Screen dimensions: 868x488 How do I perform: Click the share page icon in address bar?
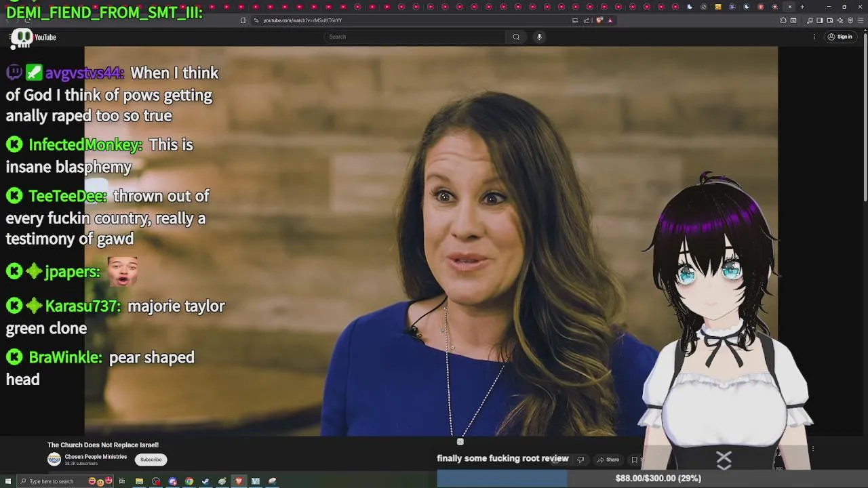click(x=587, y=20)
